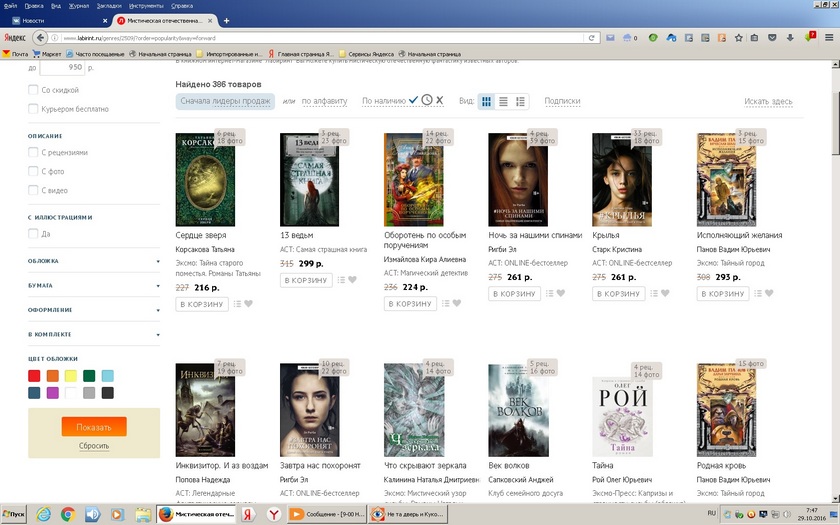Switch to plain list view icon
Image resolution: width=840 pixels, height=525 pixels.
pyautogui.click(x=503, y=101)
